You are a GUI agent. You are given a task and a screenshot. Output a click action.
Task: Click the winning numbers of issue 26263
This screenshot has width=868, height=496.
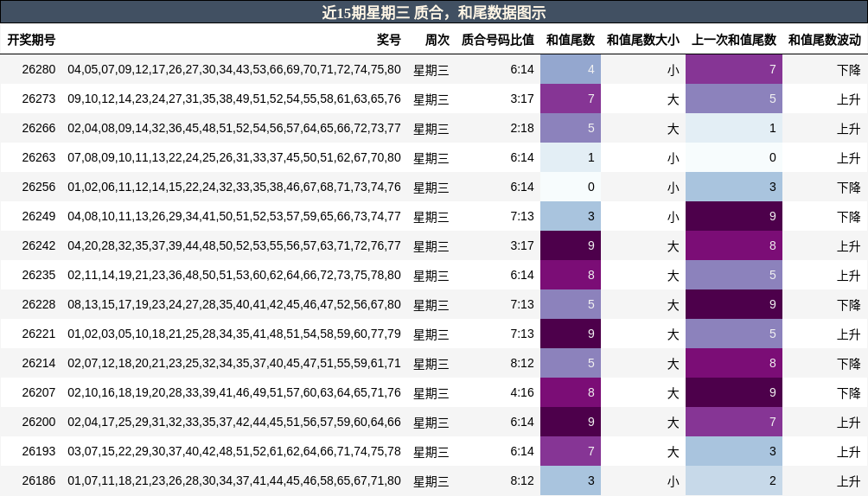point(234,158)
